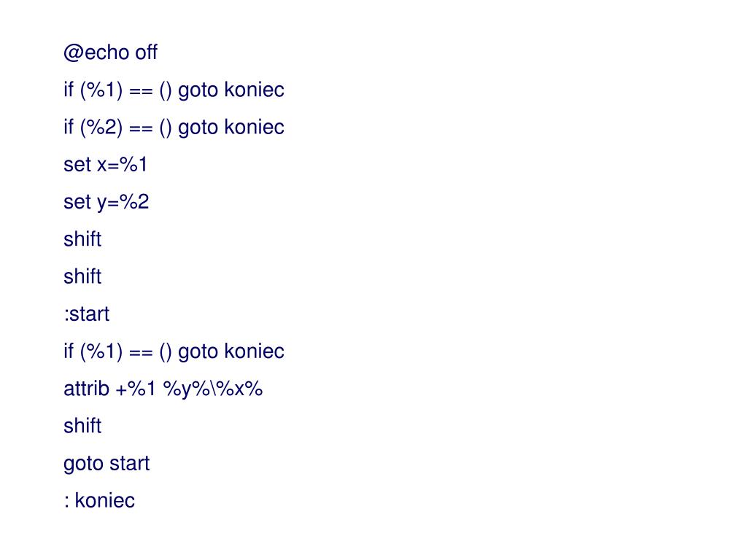
Task: Click the word "off" after @echo
Action: 146,53
